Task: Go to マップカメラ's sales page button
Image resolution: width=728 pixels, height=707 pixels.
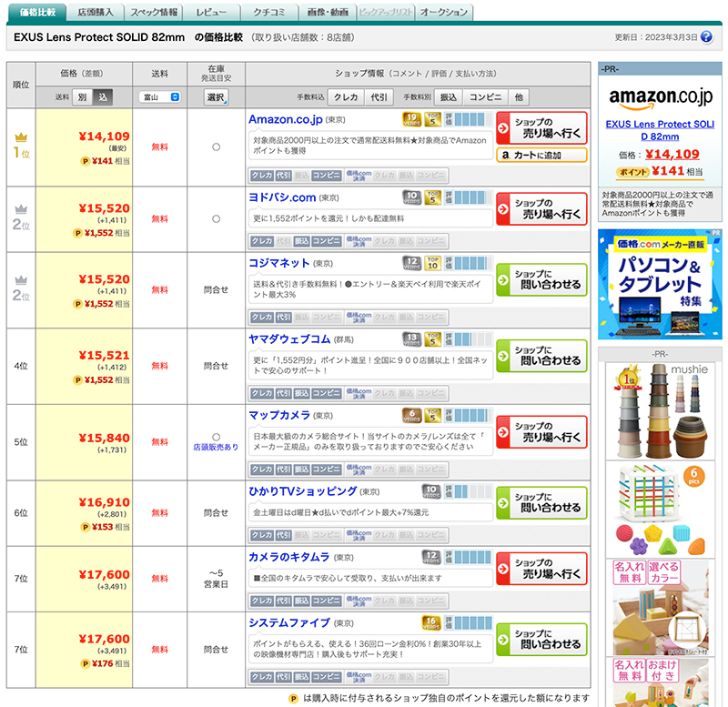Action: [x=541, y=431]
